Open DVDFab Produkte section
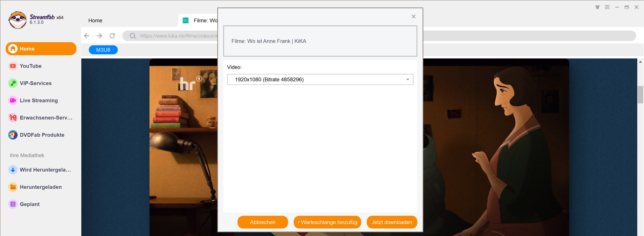 pos(42,135)
